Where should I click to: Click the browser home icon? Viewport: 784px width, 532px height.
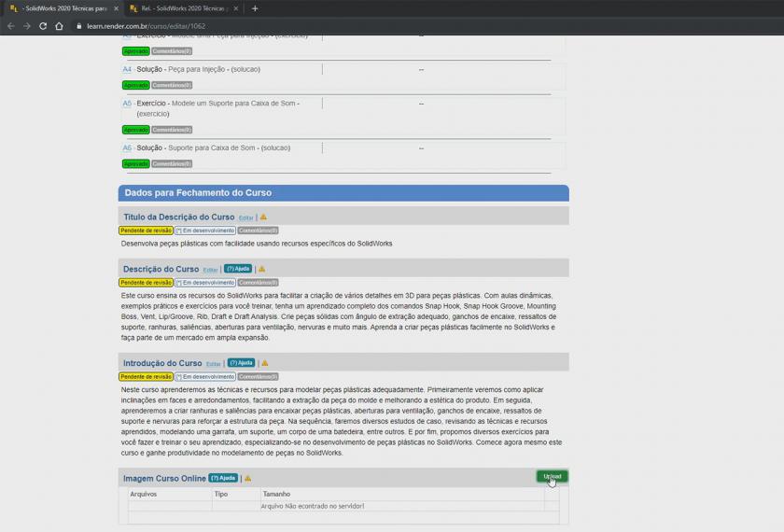(58, 26)
